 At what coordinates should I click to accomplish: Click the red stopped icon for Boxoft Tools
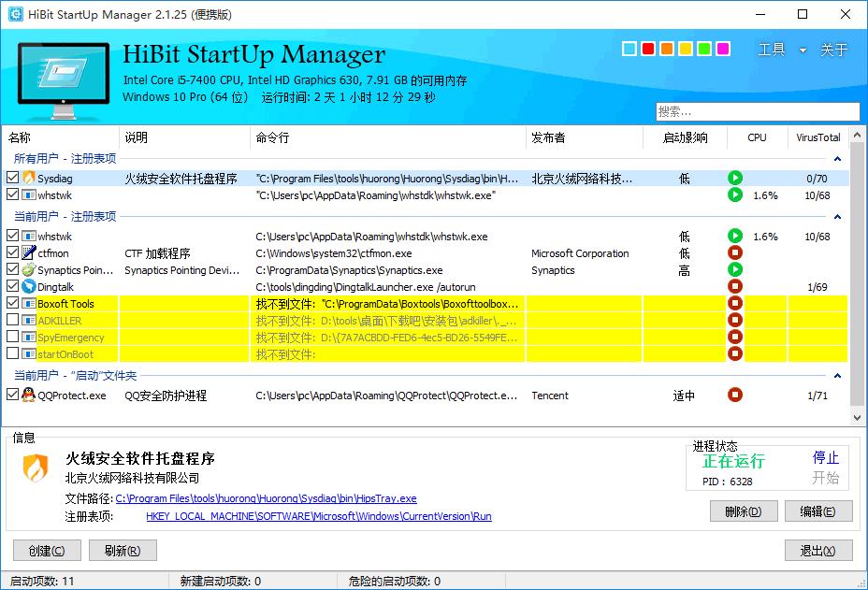coord(734,303)
